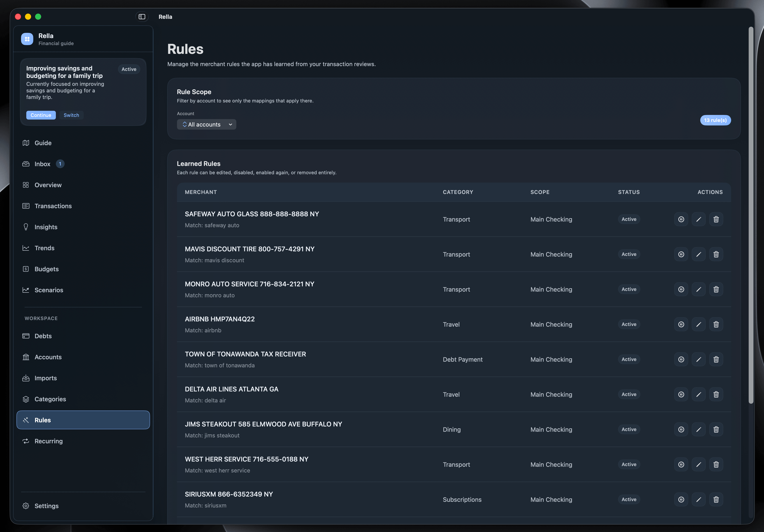Edit the JIMS STEAKOUT rule
The height and width of the screenshot is (532, 764).
(x=699, y=429)
